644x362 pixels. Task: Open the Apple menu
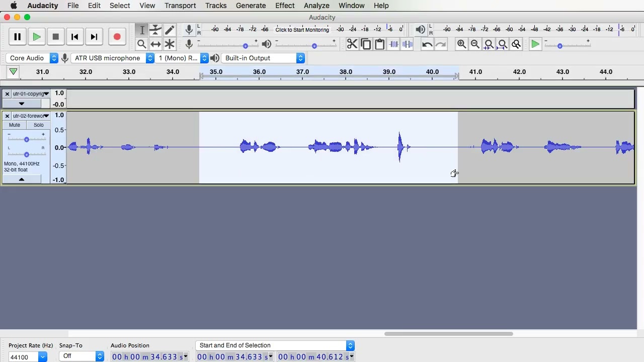tap(14, 6)
